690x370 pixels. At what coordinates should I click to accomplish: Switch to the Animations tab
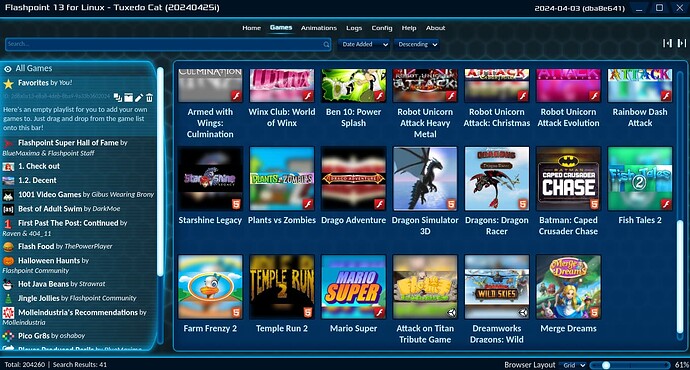point(319,28)
